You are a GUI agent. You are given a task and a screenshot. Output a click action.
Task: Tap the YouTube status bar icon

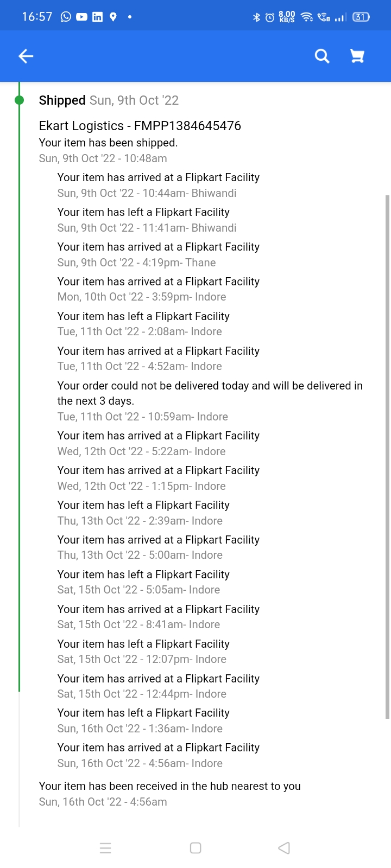pos(81,17)
